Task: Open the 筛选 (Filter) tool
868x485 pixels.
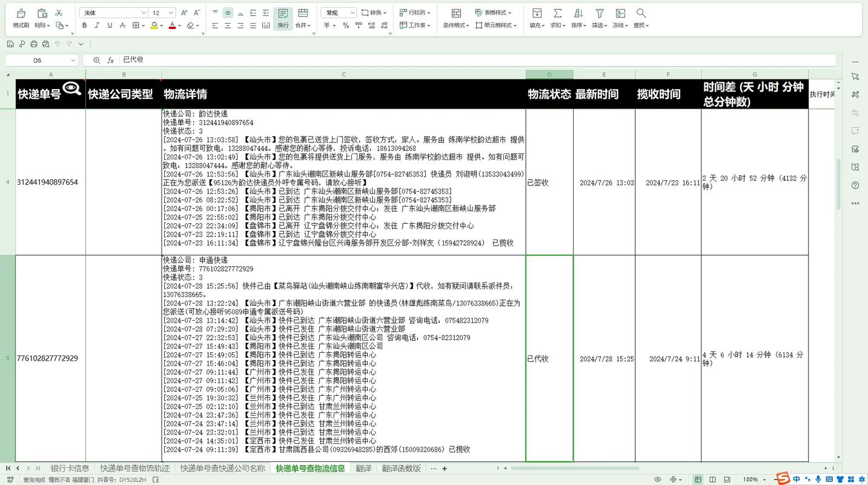Action: tap(599, 17)
